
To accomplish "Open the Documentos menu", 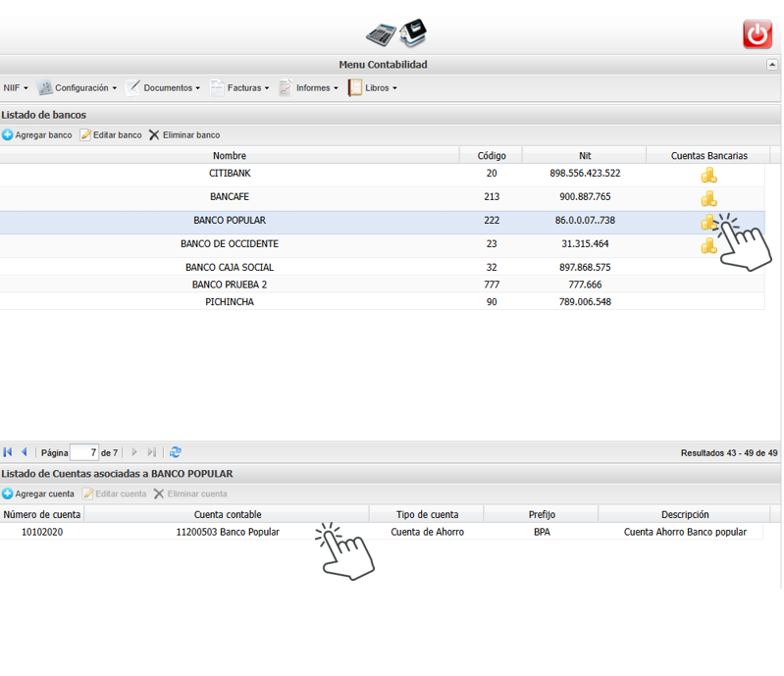I will tap(163, 88).
